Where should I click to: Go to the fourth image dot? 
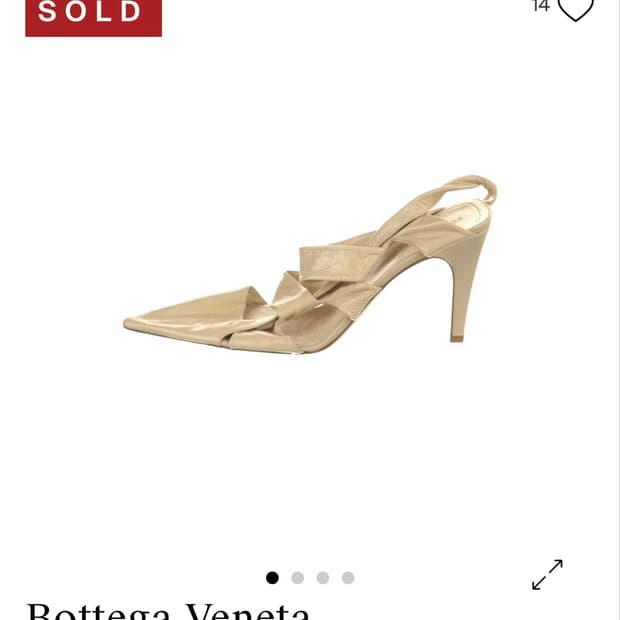point(348,578)
